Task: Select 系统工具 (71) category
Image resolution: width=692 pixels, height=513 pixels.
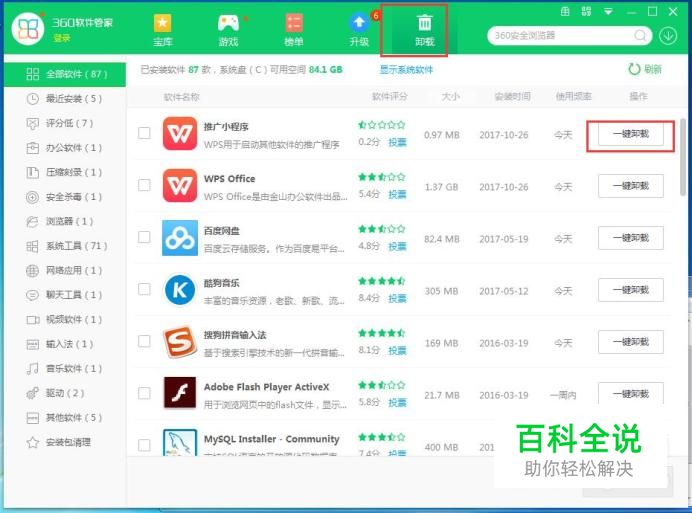Action: (x=65, y=246)
